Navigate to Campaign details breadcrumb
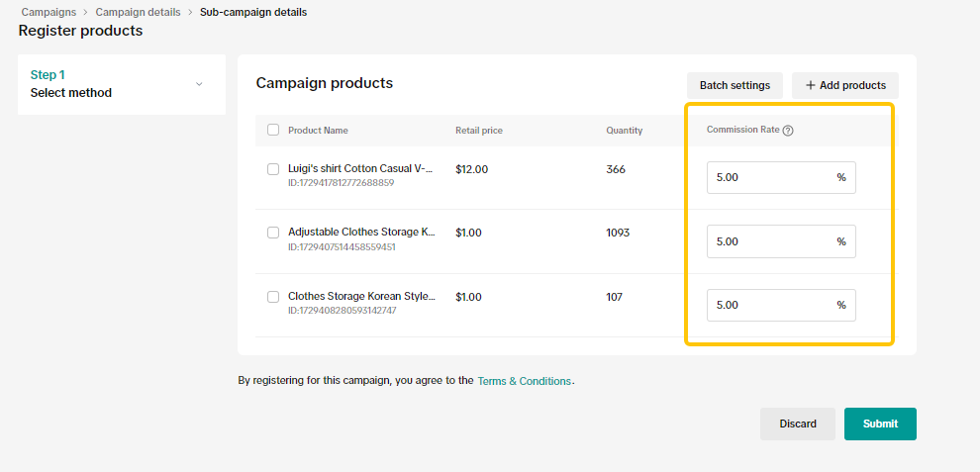 click(138, 13)
